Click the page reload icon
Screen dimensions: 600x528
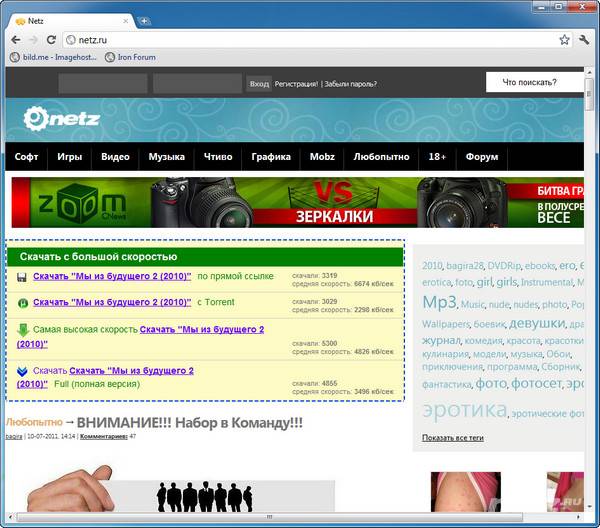point(51,40)
